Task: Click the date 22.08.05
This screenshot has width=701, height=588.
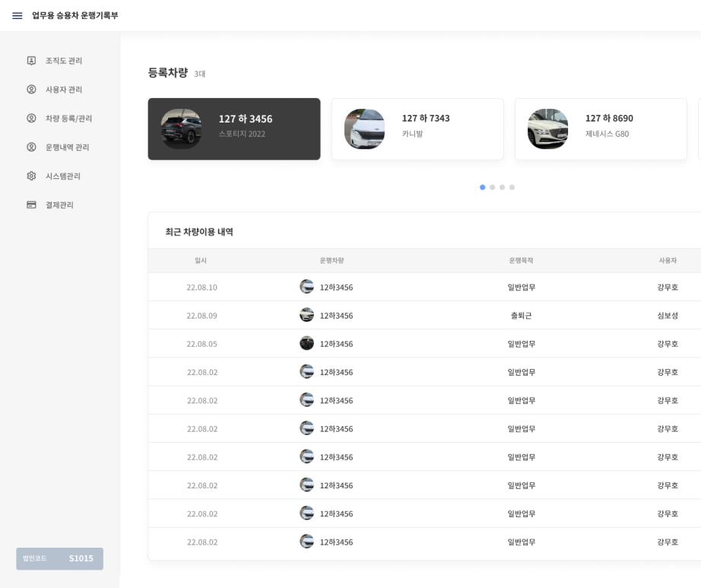Action: pos(201,344)
